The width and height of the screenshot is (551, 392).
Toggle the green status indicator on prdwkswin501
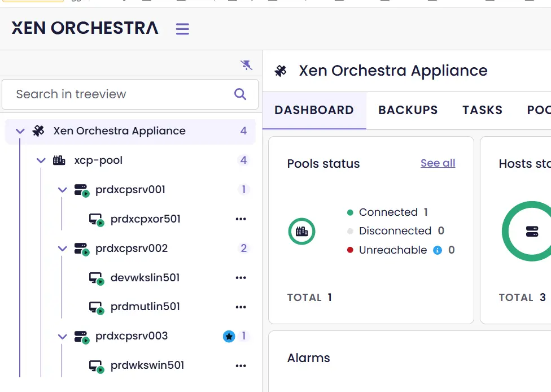pos(99,369)
